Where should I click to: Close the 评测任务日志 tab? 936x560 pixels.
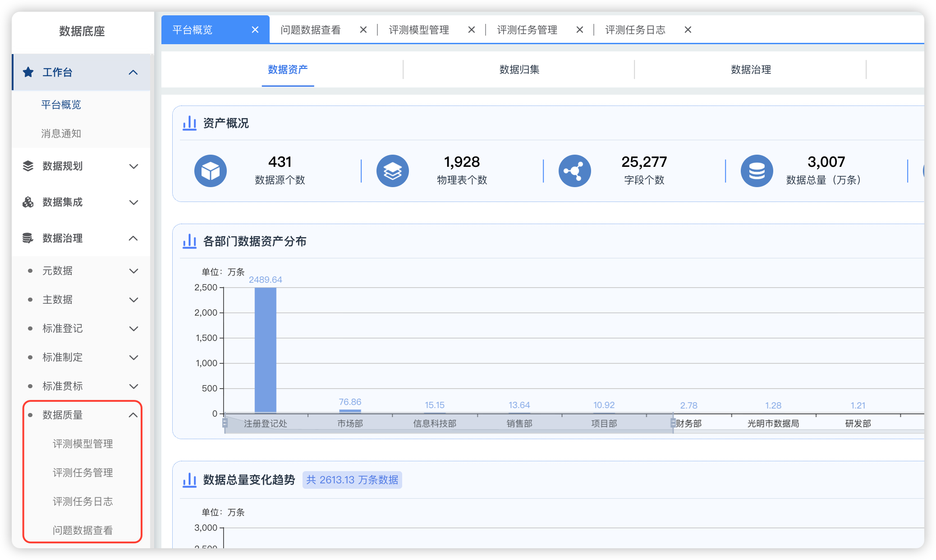tap(688, 30)
